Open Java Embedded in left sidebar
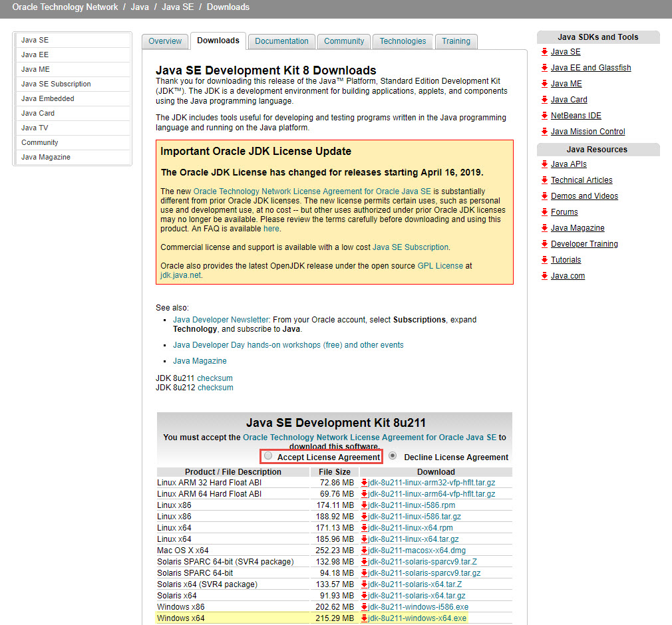This screenshot has width=672, height=625. click(x=73, y=98)
